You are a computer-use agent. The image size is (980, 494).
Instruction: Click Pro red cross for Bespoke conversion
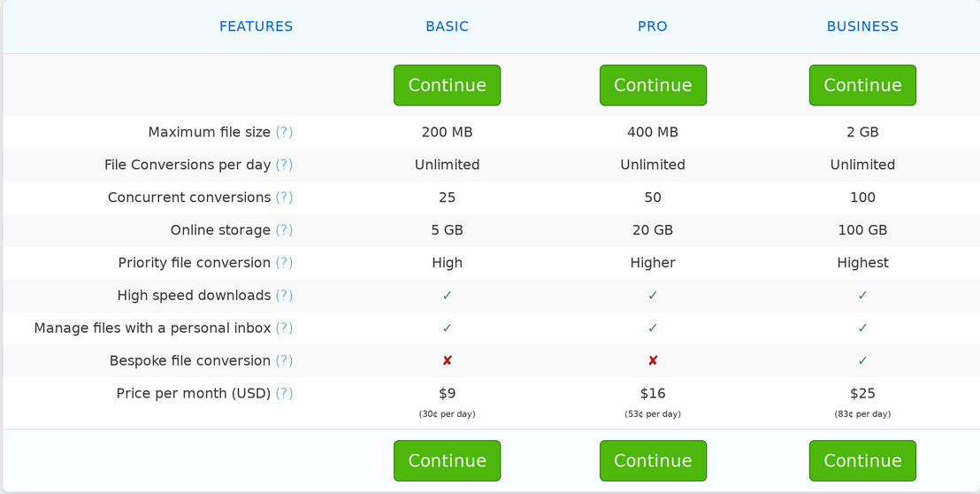point(653,361)
